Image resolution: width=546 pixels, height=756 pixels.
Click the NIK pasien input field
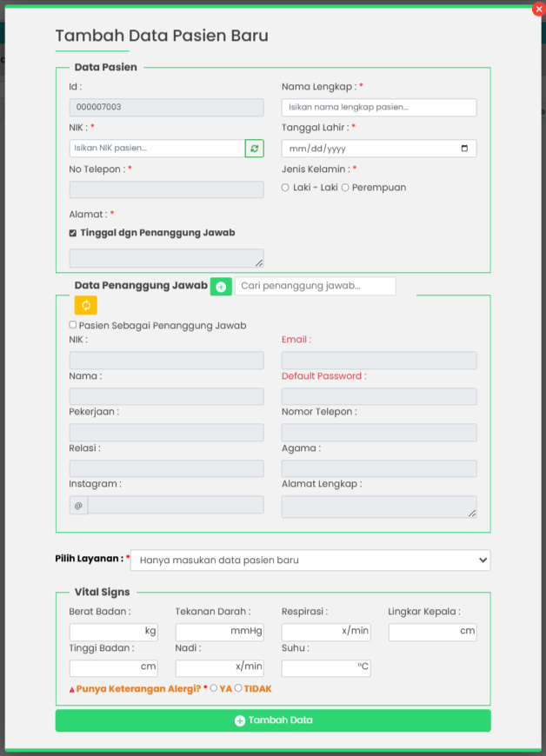(x=156, y=149)
